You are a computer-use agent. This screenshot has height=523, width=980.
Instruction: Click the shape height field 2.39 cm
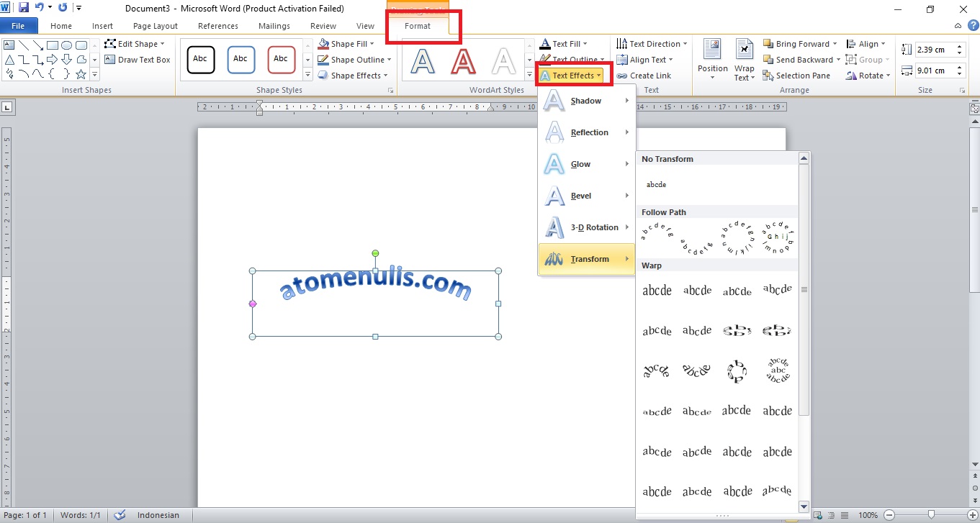pyautogui.click(x=934, y=50)
